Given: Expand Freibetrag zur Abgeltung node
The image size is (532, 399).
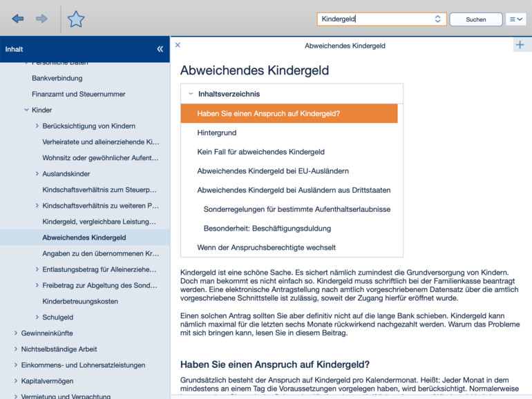Looking at the screenshot, I should click(x=37, y=285).
